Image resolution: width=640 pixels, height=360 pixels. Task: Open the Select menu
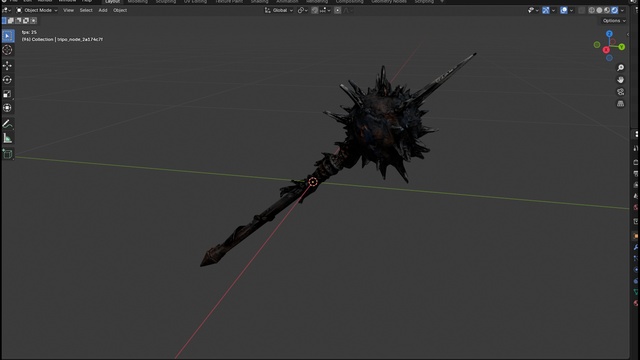[86, 10]
